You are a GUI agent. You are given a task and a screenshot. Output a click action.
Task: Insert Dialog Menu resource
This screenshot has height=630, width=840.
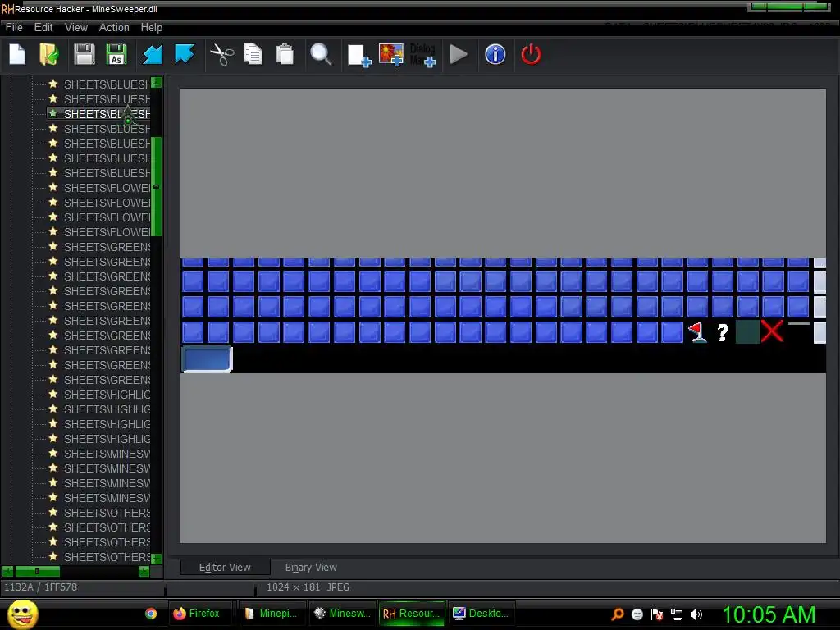coord(423,55)
